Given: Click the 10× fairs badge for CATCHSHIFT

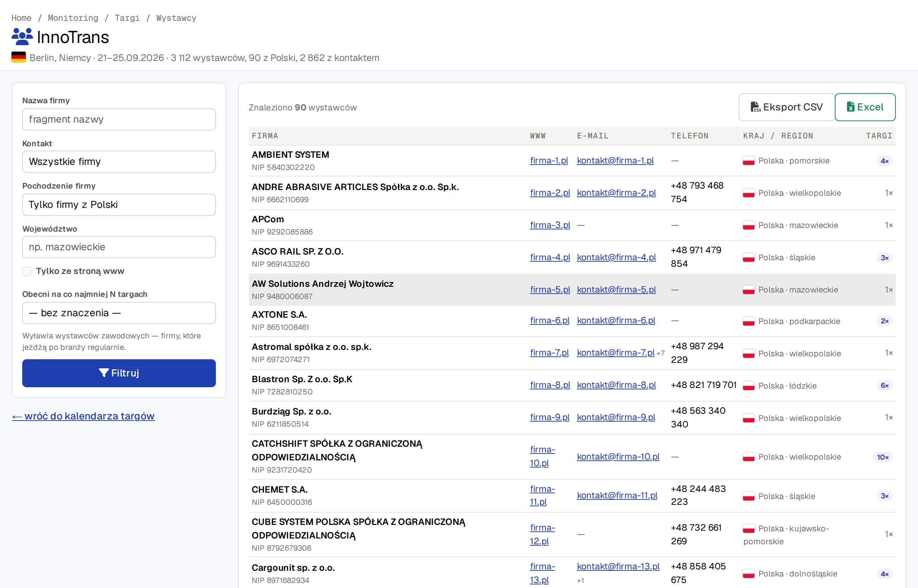Looking at the screenshot, I should coord(882,457).
